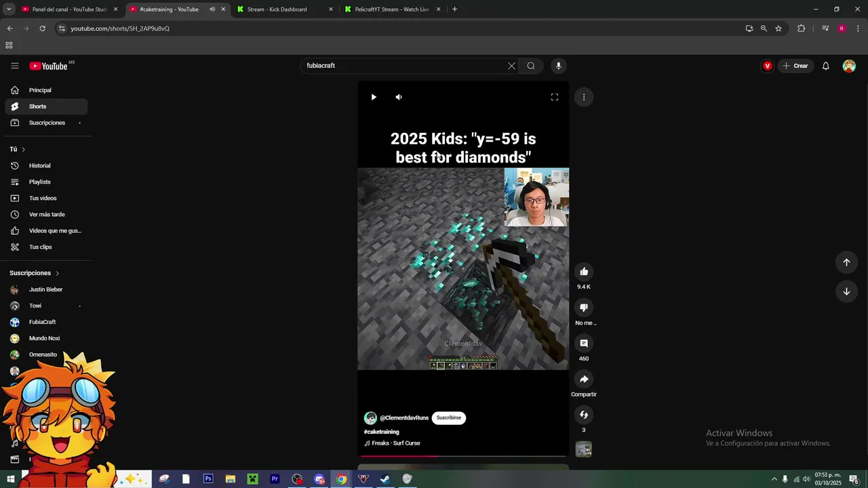The width and height of the screenshot is (868, 488).
Task: Open Towi subscription channel
Action: (x=46, y=306)
